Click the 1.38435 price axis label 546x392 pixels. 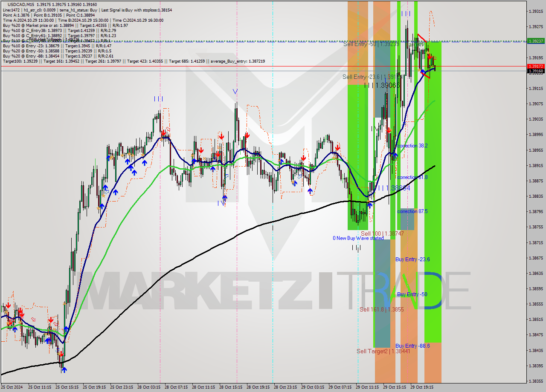536,350
